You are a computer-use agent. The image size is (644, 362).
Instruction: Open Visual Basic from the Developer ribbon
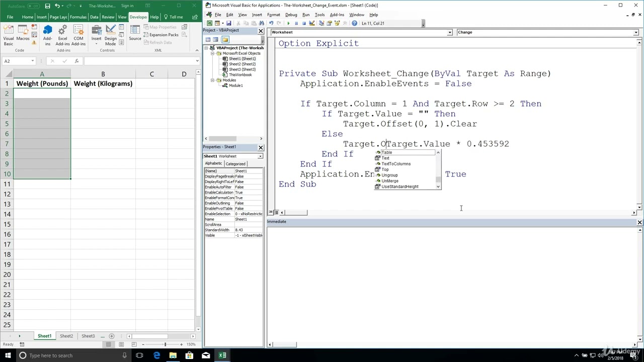click(9, 35)
